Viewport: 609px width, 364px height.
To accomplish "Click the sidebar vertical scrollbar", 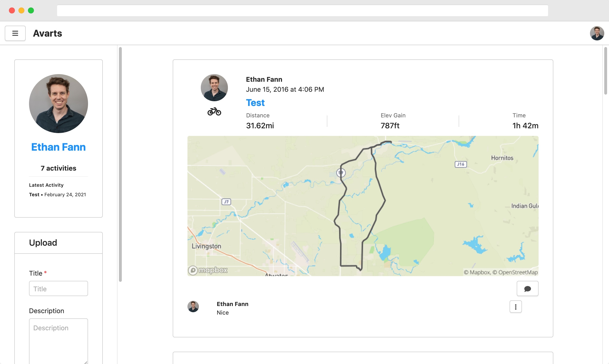I will point(120,164).
